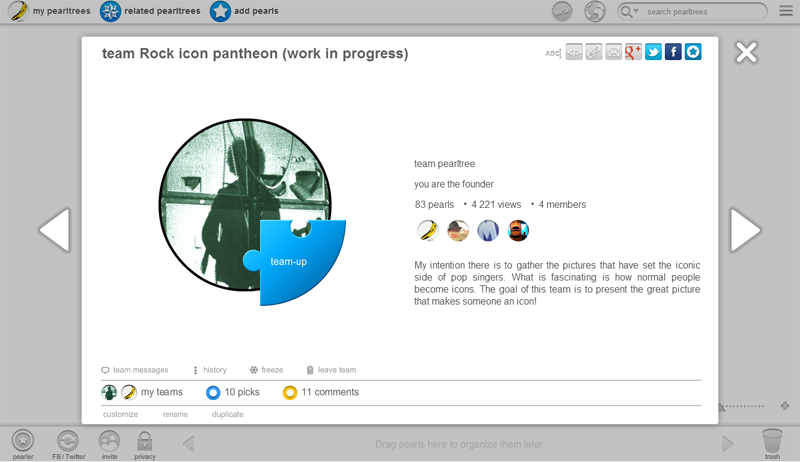The height and width of the screenshot is (462, 800).
Task: View team history
Action: pos(210,370)
